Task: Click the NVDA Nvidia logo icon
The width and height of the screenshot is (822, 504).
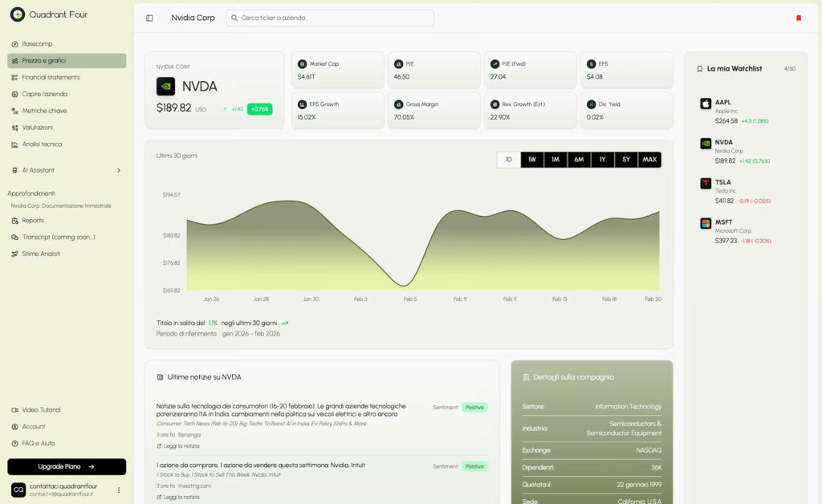Action: 166,87
